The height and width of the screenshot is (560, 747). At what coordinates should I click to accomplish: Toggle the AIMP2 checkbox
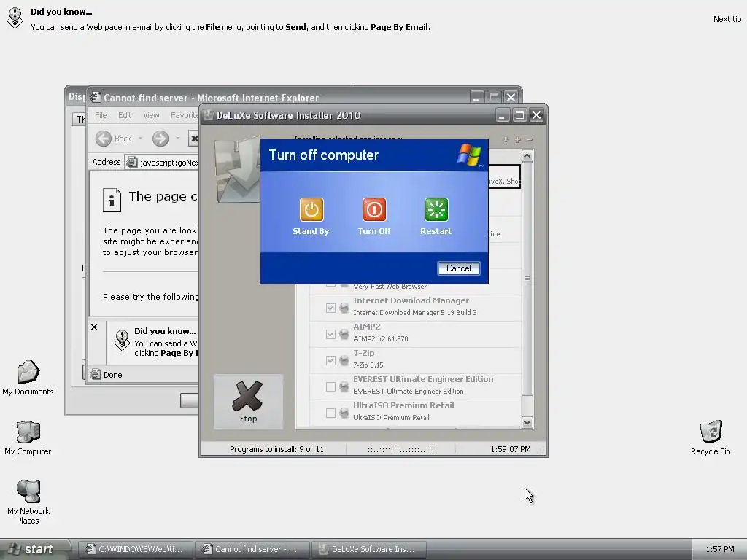pyautogui.click(x=330, y=334)
